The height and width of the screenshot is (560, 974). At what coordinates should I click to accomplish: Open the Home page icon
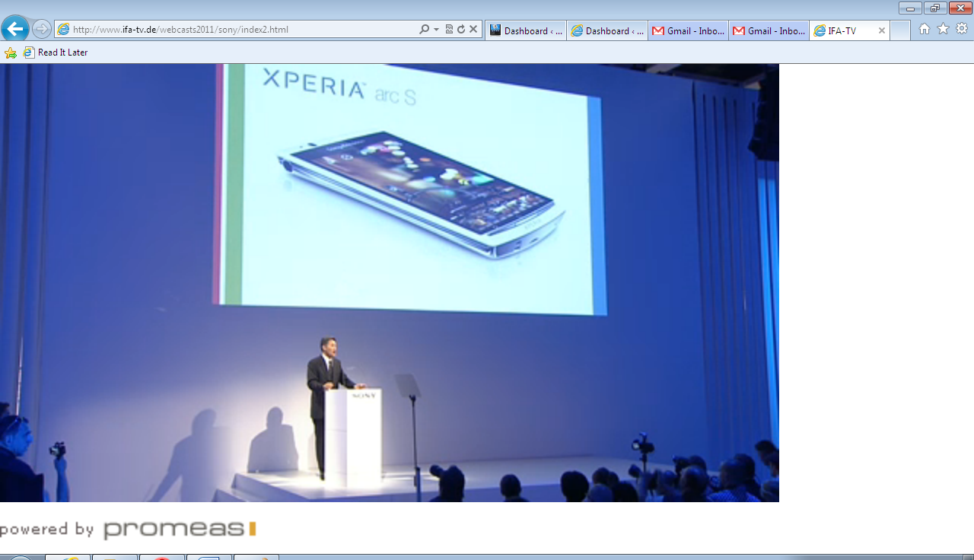tap(924, 29)
